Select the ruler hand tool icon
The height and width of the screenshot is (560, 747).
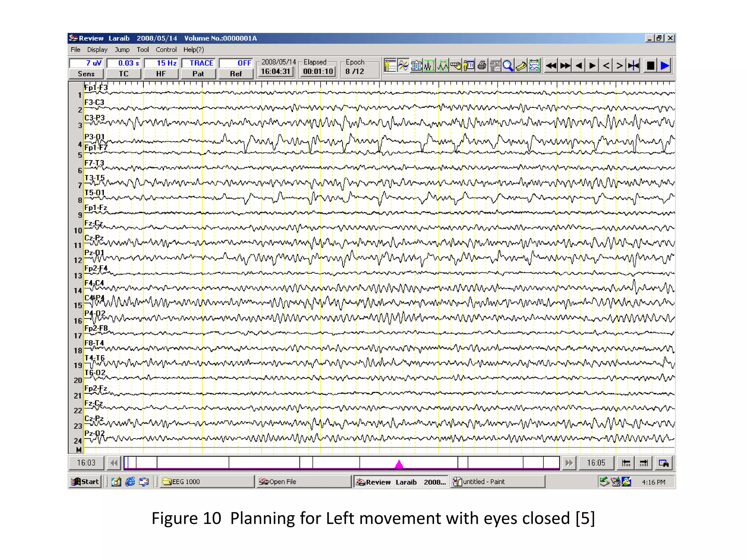click(x=456, y=66)
